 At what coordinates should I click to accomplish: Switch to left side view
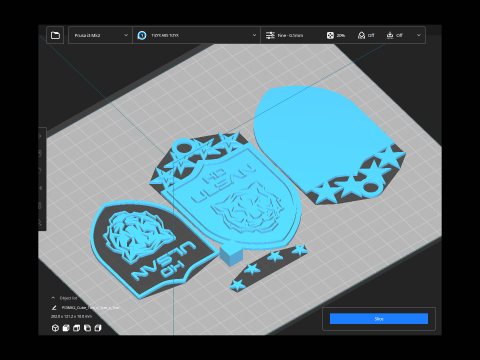click(87, 328)
